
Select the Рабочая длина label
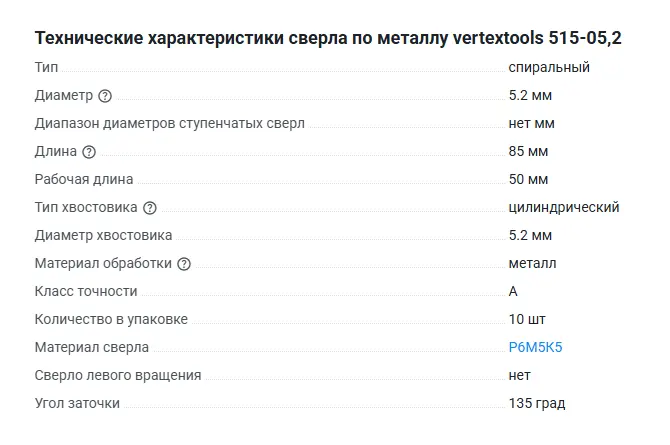coord(84,179)
